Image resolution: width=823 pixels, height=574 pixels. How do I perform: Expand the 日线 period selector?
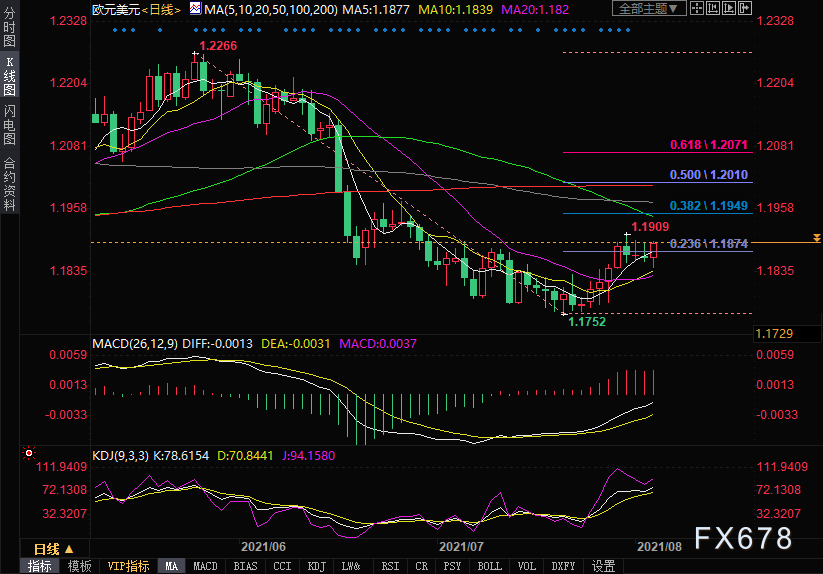[54, 549]
